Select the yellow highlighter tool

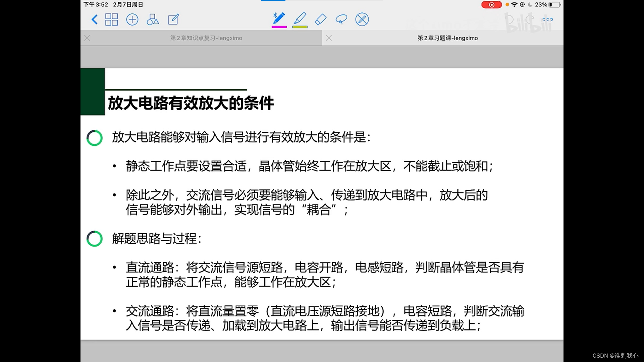300,18
